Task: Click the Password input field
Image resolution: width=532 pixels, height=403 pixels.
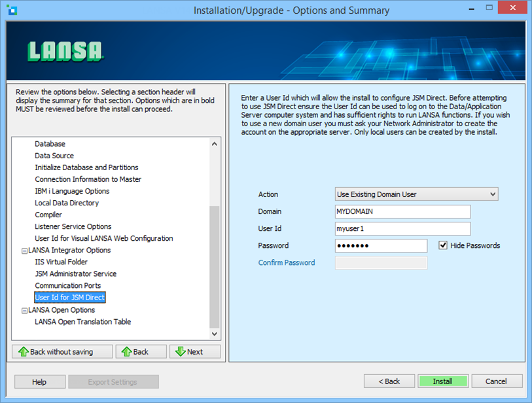Action: click(381, 245)
